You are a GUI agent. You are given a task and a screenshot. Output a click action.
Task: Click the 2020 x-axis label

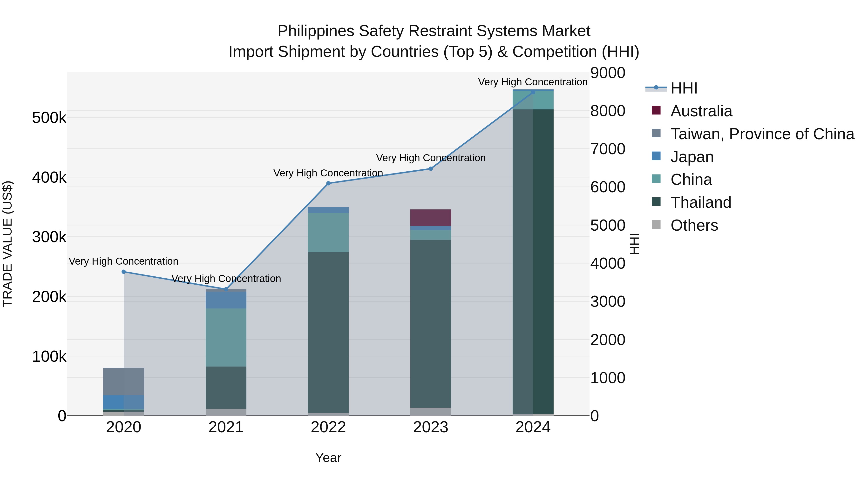(x=124, y=427)
